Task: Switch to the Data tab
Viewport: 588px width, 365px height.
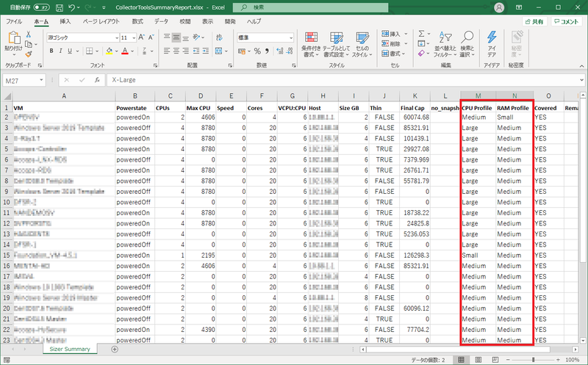Action: coord(161,21)
